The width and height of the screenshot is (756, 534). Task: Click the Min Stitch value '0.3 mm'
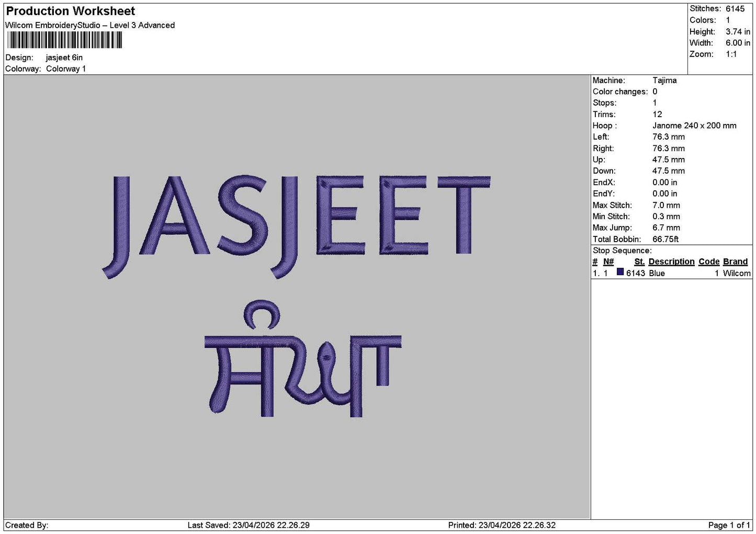[x=666, y=217]
